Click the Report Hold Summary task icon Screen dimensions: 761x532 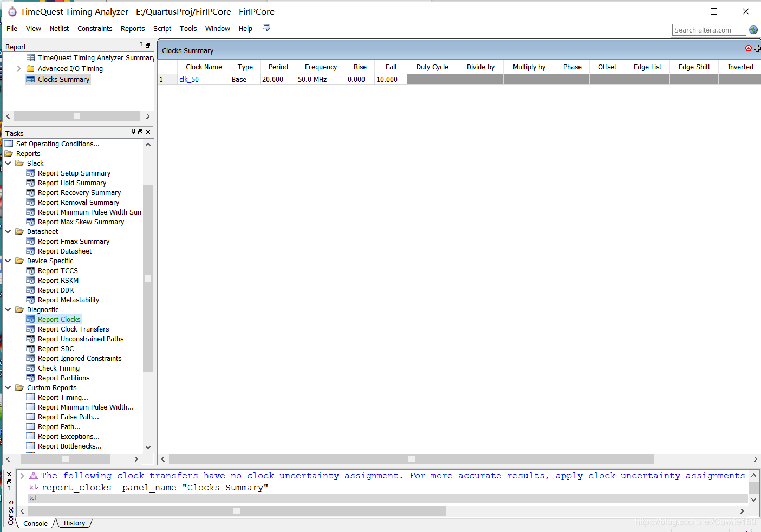coord(30,183)
